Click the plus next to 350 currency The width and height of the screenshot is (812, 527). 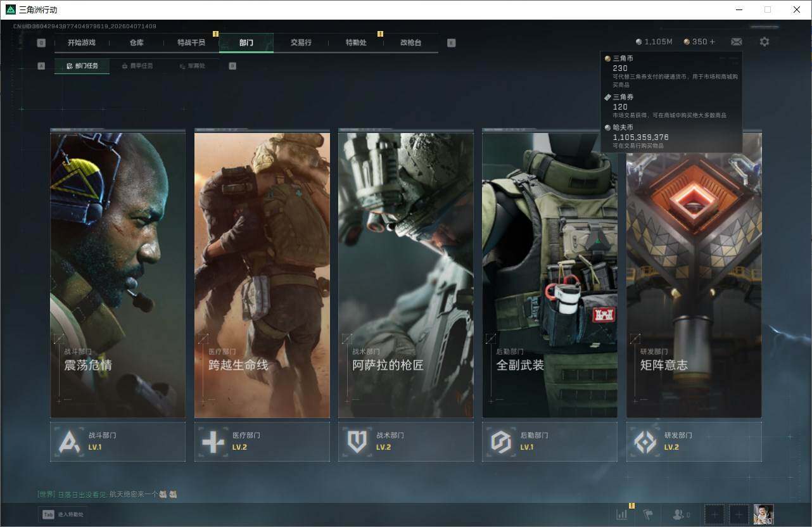(713, 42)
